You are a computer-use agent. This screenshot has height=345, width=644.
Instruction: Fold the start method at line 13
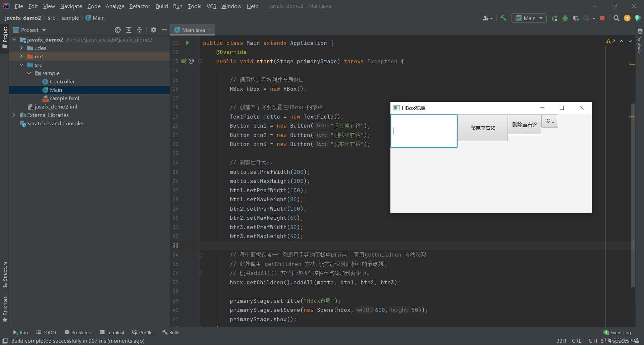coord(200,61)
